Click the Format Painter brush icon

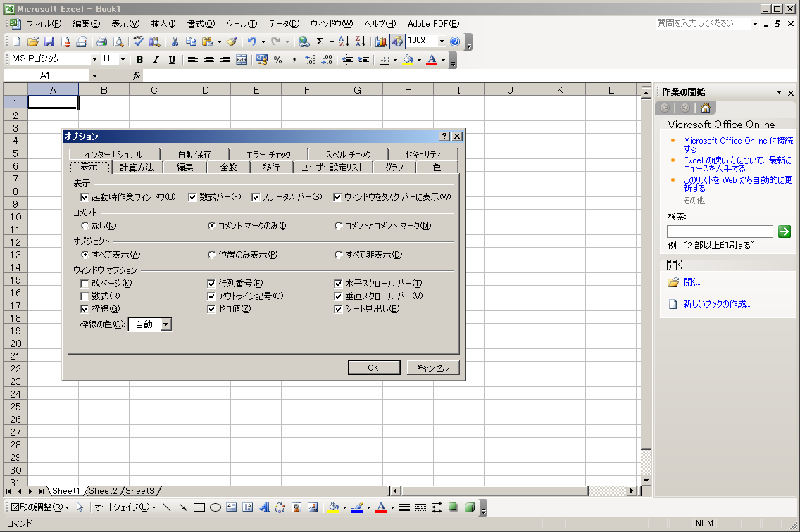tap(232, 42)
